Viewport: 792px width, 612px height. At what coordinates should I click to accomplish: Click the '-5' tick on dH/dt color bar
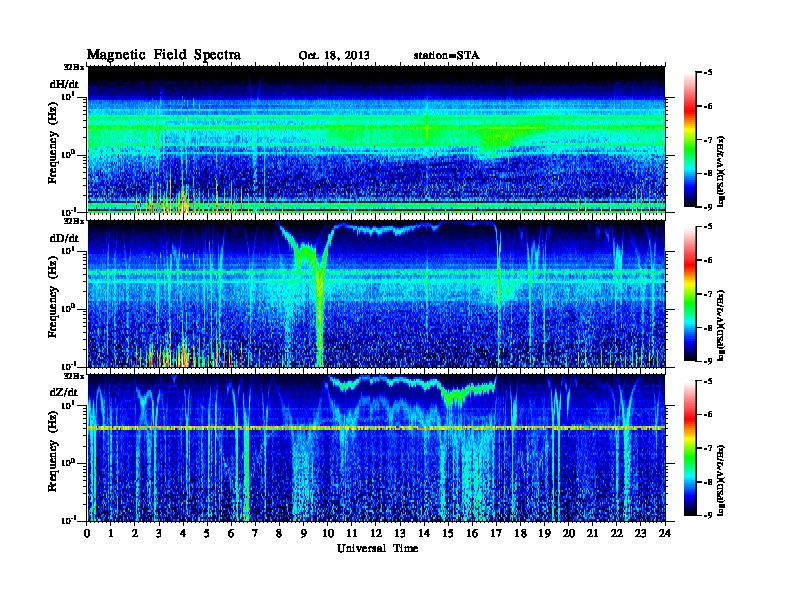pos(708,73)
